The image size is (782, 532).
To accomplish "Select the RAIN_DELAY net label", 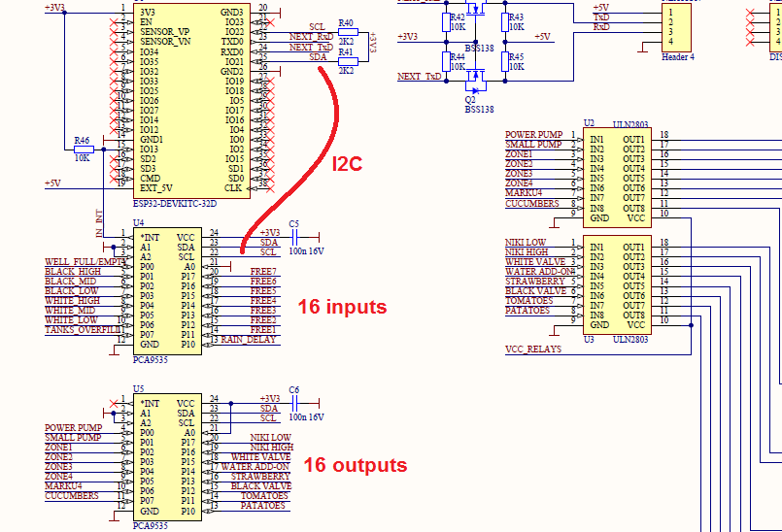I will [x=249, y=340].
